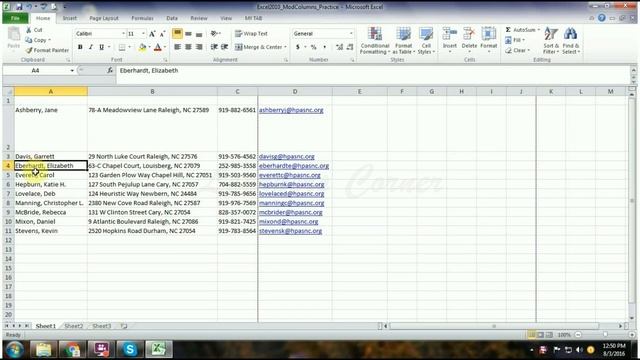Switch to the Review tab
640x360 pixels.
tap(199, 18)
